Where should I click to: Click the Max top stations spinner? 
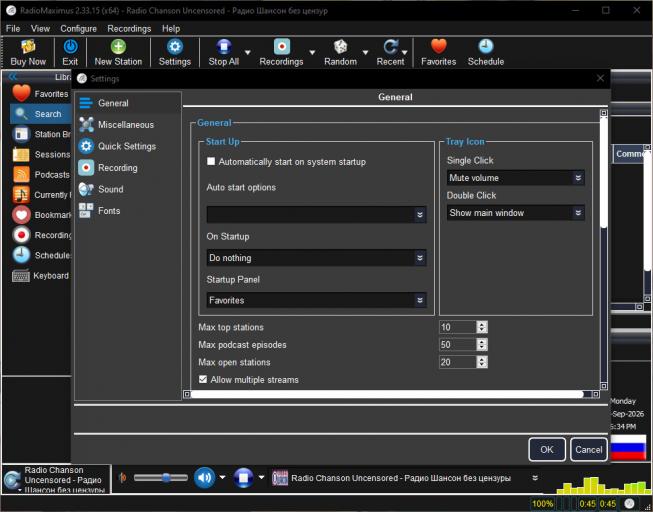[x=482, y=327]
